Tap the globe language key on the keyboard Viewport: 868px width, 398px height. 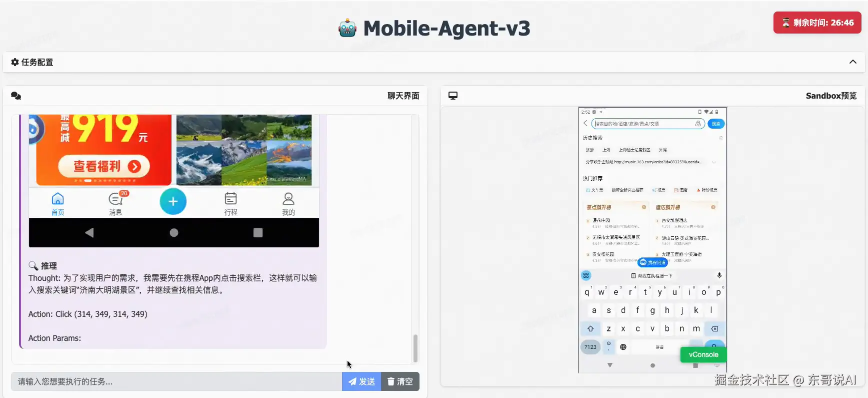coord(623,347)
